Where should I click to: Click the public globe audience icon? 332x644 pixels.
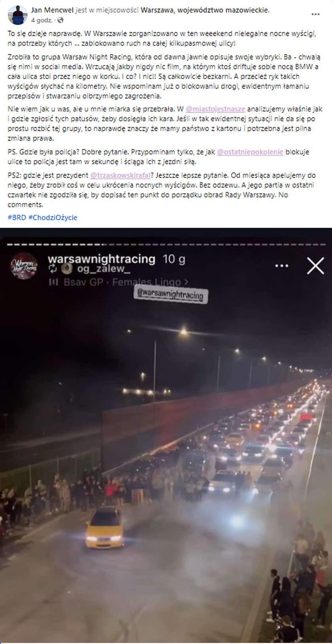(x=59, y=20)
